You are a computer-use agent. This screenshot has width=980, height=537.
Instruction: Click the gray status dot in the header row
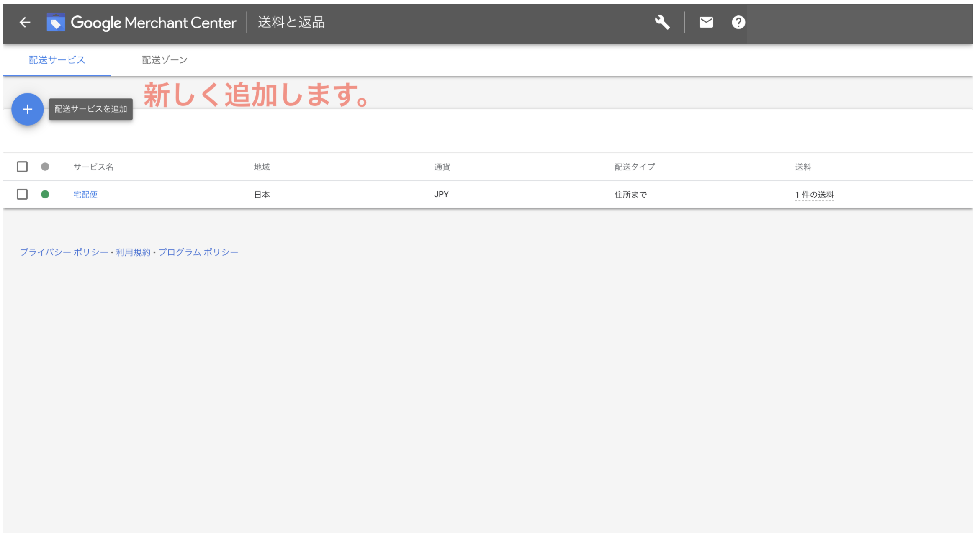click(45, 166)
